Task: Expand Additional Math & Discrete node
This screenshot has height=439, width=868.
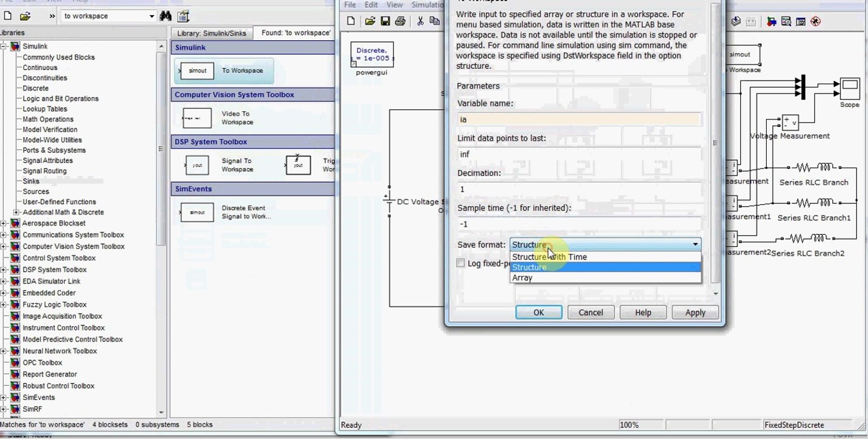Action: click(x=15, y=212)
